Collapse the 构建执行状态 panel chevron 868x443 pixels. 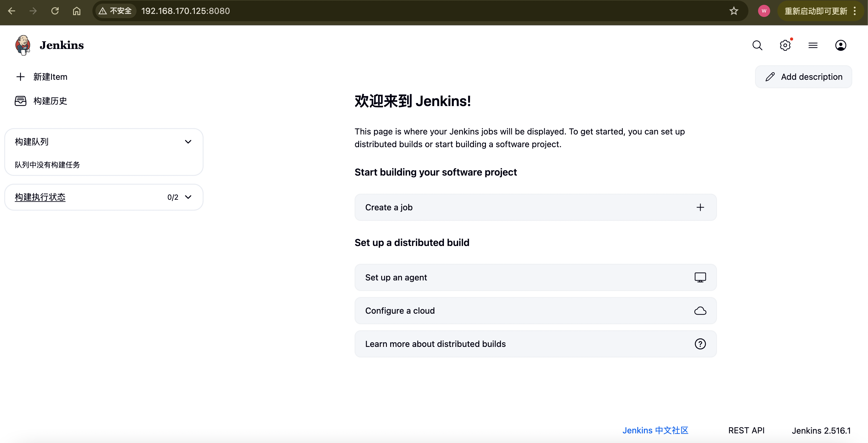tap(188, 197)
